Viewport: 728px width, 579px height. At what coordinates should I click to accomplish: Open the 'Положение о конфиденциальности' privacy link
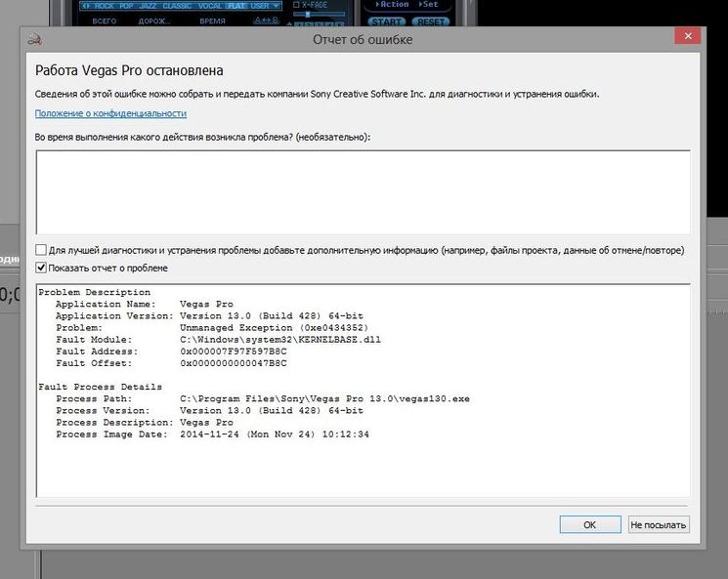110,113
